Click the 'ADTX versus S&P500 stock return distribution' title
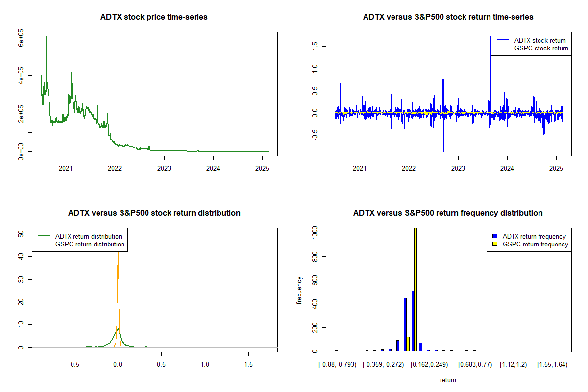The height and width of the screenshot is (392, 588). coord(154,213)
